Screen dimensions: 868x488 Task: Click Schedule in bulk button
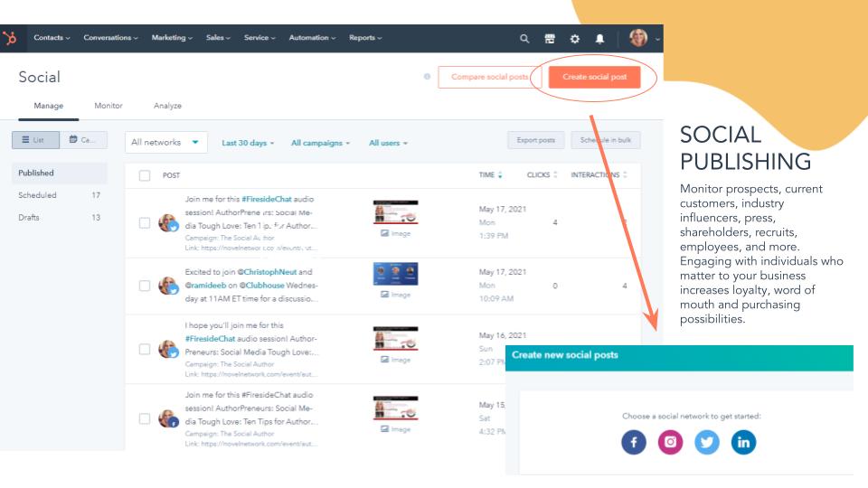(606, 140)
